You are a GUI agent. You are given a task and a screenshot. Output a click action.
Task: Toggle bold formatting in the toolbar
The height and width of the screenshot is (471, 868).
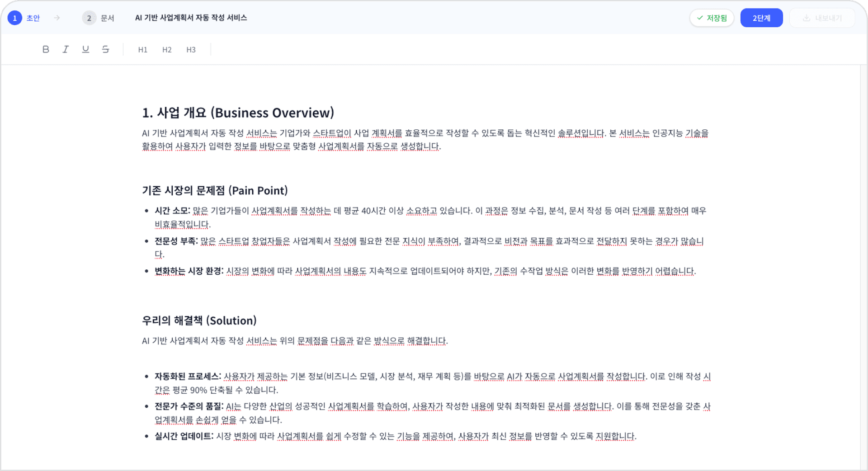coord(45,49)
